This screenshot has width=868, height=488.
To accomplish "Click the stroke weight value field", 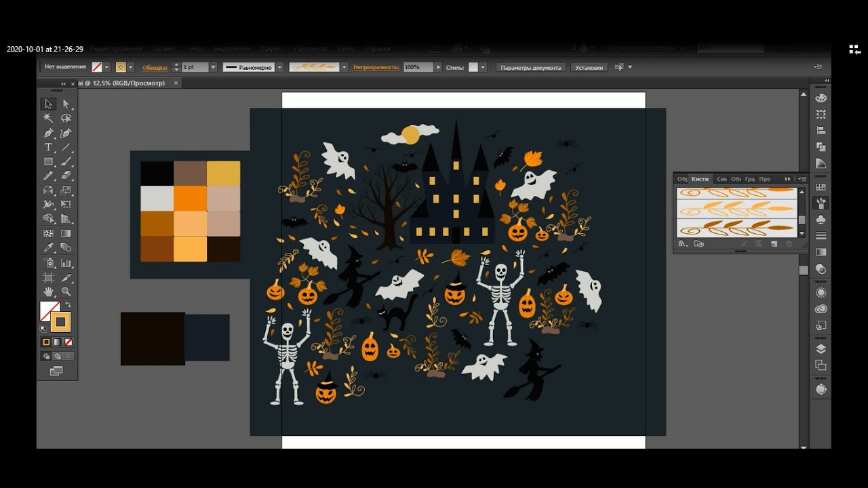I will click(195, 67).
